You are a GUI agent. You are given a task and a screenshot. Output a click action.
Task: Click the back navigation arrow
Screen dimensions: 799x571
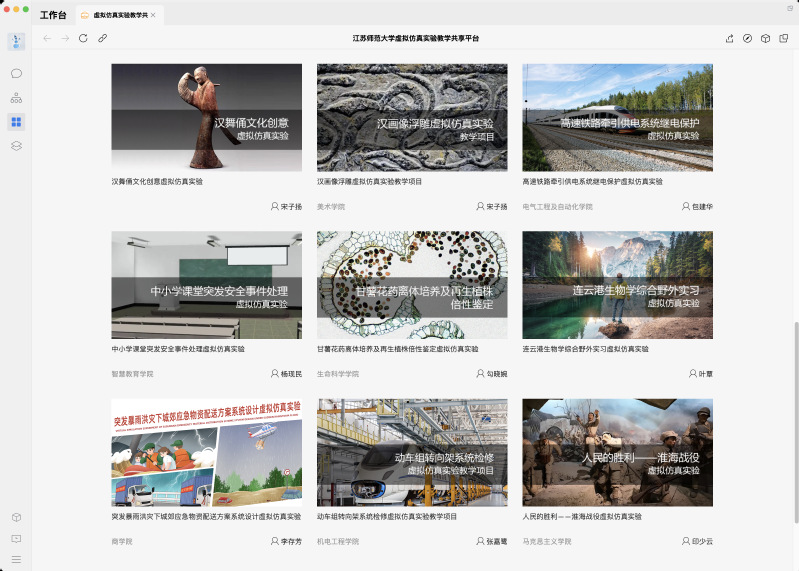tap(47, 38)
